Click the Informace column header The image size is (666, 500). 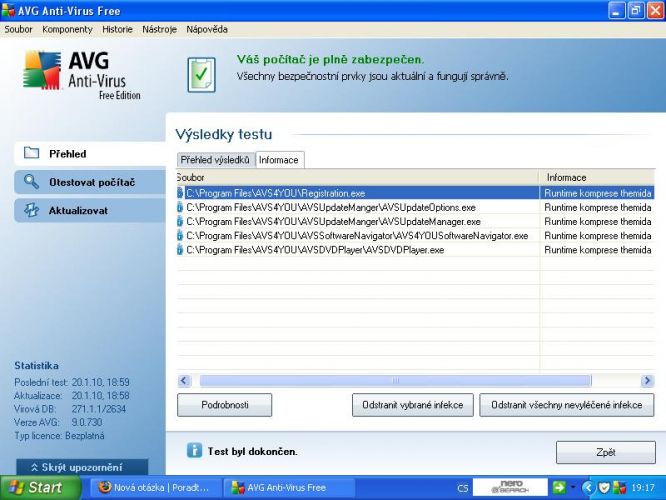(597, 177)
